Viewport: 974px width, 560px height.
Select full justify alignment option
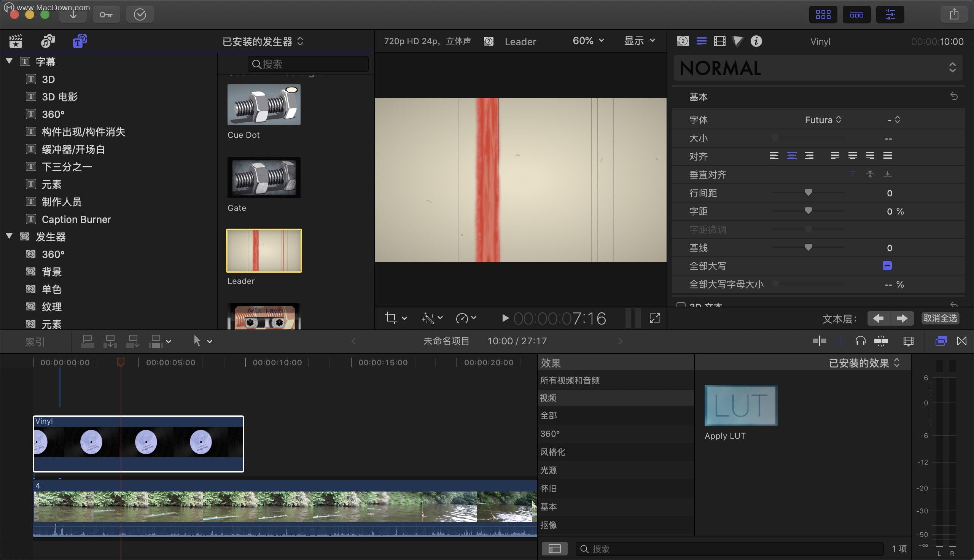[x=888, y=156]
